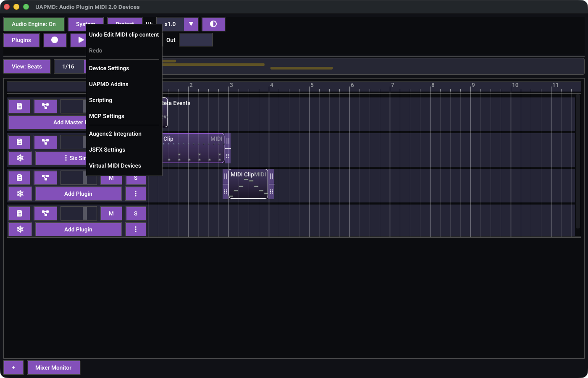Click the routing graph icon on the Six Sines track
Image resolution: width=588 pixels, height=378 pixels.
pyautogui.click(x=45, y=142)
